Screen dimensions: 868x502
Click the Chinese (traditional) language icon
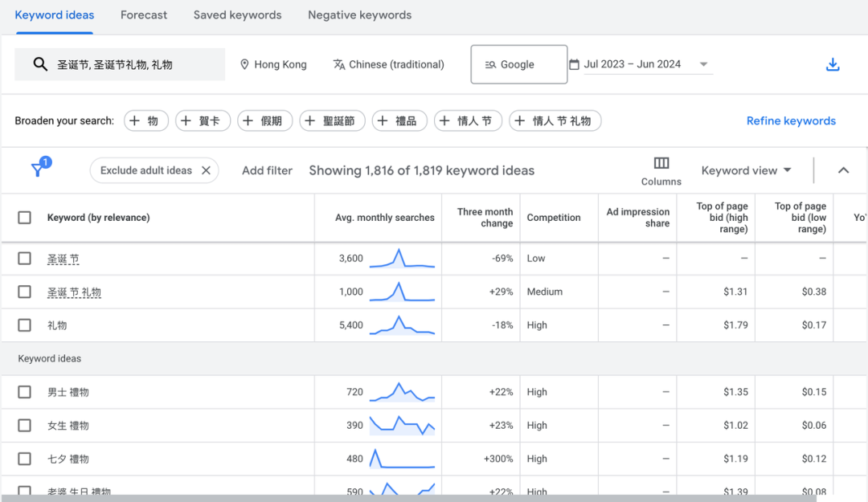click(339, 64)
